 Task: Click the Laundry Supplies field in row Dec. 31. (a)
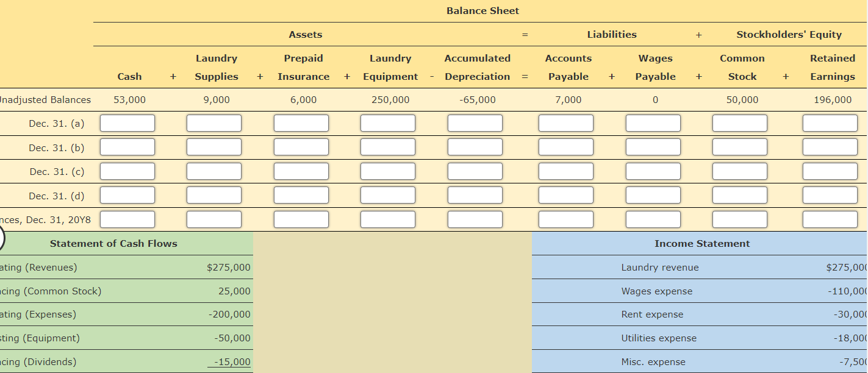214,123
